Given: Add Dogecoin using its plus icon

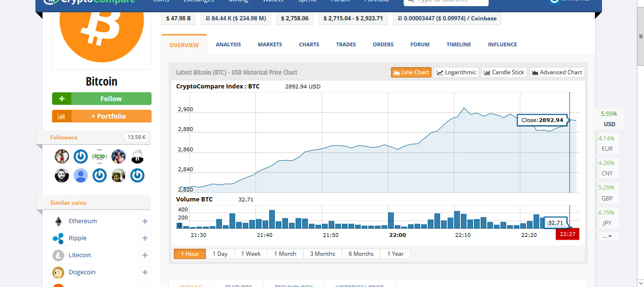Looking at the screenshot, I should [145, 272].
